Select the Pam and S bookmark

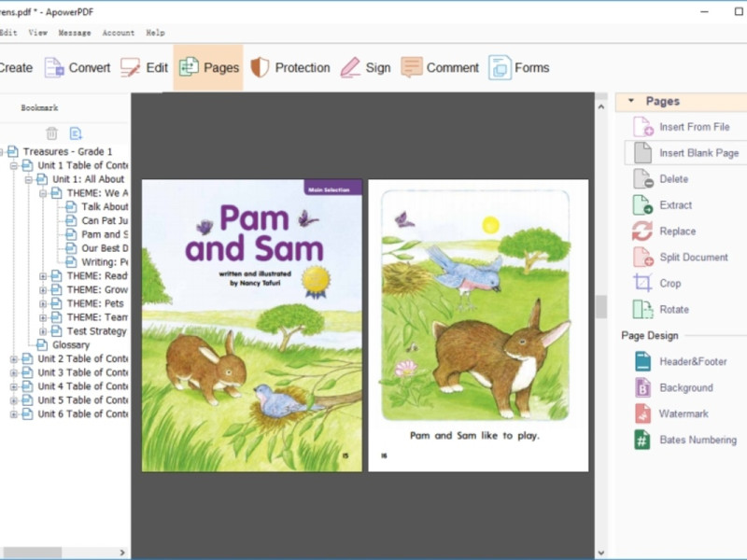pyautogui.click(x=105, y=234)
